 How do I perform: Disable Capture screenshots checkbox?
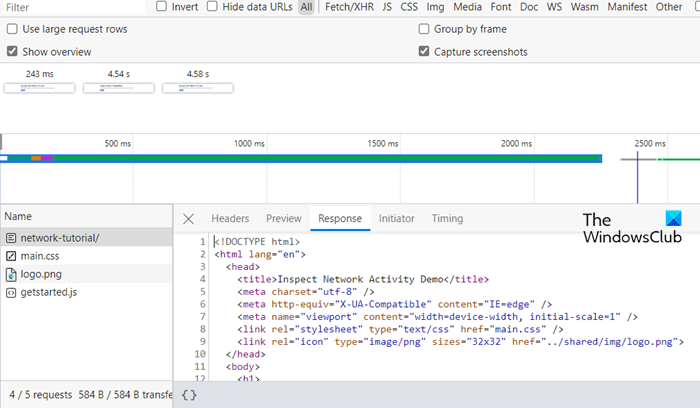click(x=424, y=51)
